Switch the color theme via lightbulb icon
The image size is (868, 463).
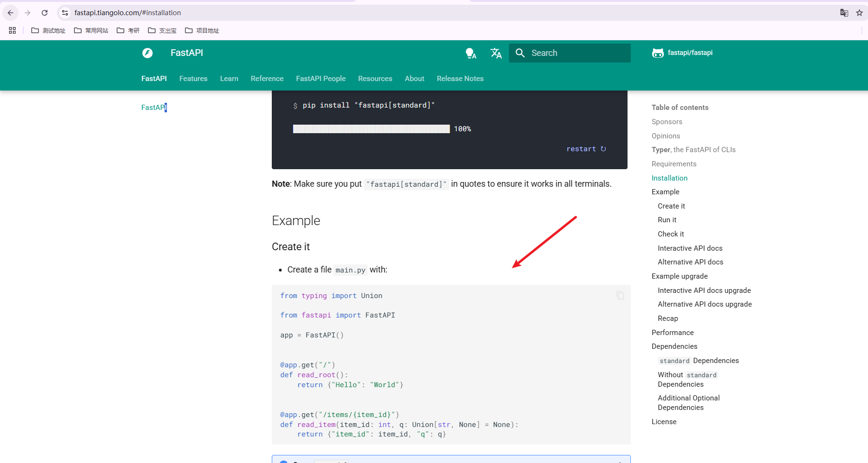471,53
